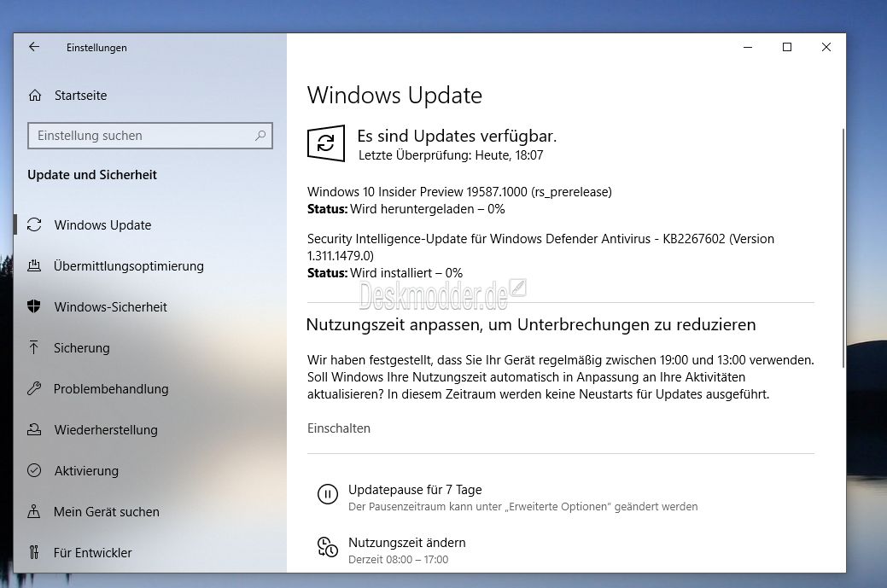Click the Sicherung upload arrow icon
This screenshot has height=588, width=887.
(x=34, y=347)
